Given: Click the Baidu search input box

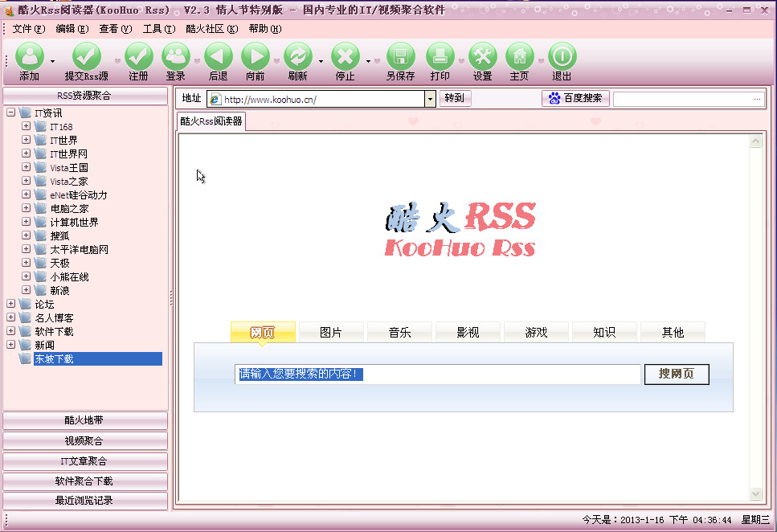Looking at the screenshot, I should 689,99.
